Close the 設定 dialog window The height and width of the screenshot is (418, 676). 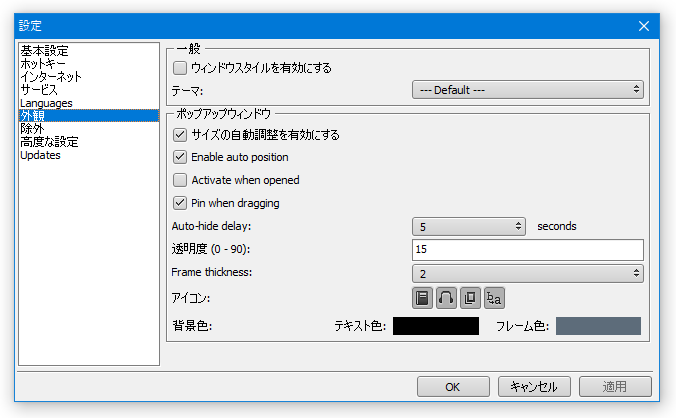tap(644, 26)
